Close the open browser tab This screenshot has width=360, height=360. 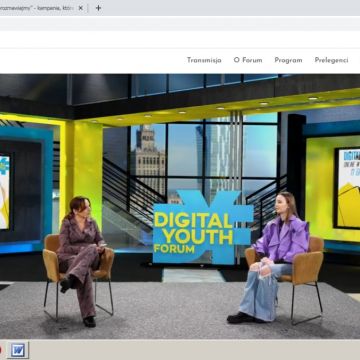point(80,8)
